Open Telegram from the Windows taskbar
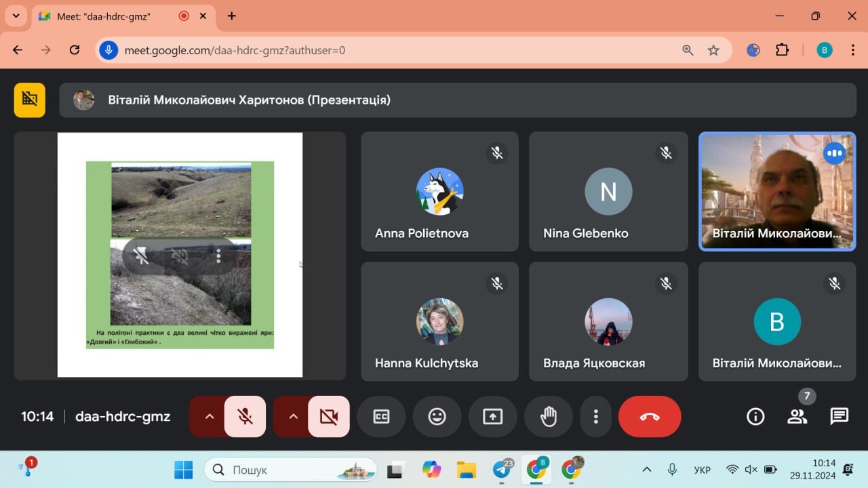Image resolution: width=868 pixels, height=488 pixels. point(502,469)
